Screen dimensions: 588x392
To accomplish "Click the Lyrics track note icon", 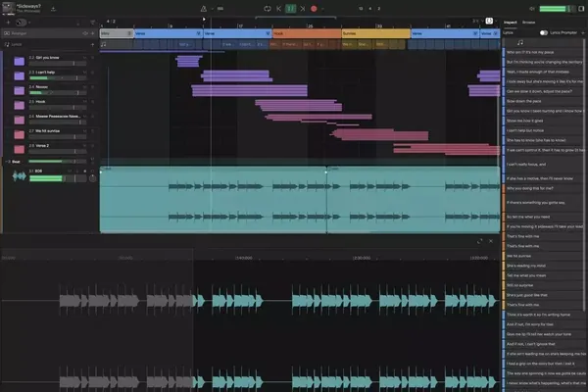I will click(x=7, y=44).
